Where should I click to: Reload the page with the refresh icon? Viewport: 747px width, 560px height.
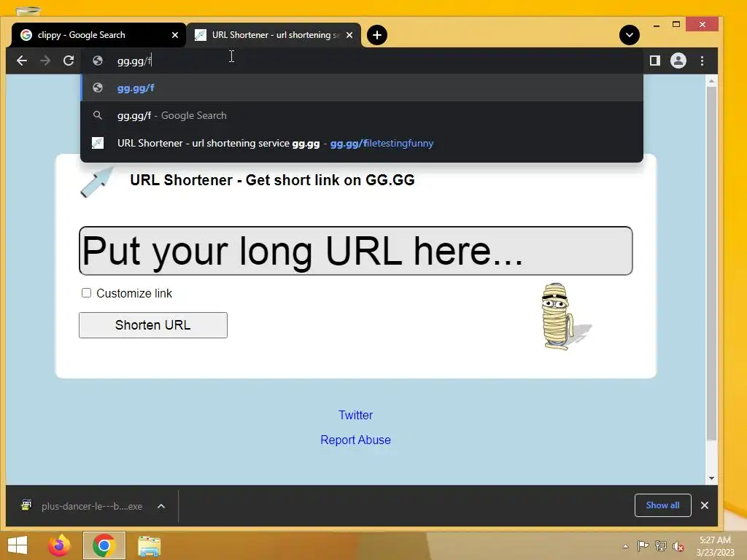[x=69, y=61]
